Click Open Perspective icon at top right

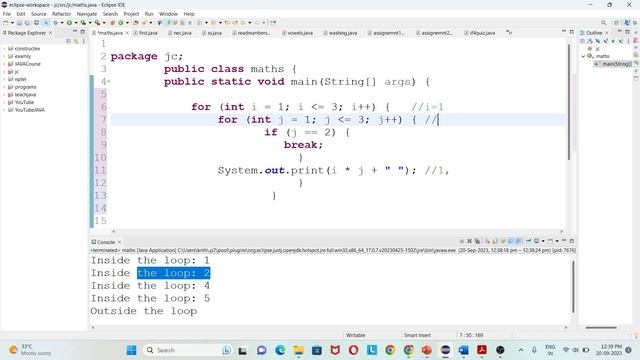click(x=617, y=23)
